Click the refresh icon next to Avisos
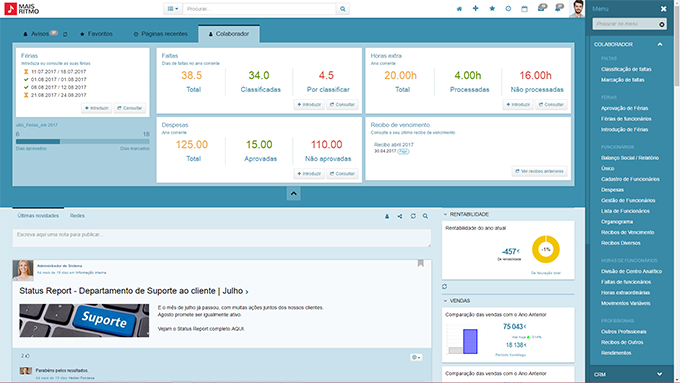The width and height of the screenshot is (680, 383). coord(65,34)
